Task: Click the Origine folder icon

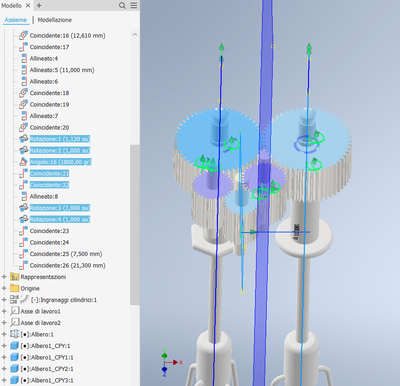Action: tap(14, 288)
